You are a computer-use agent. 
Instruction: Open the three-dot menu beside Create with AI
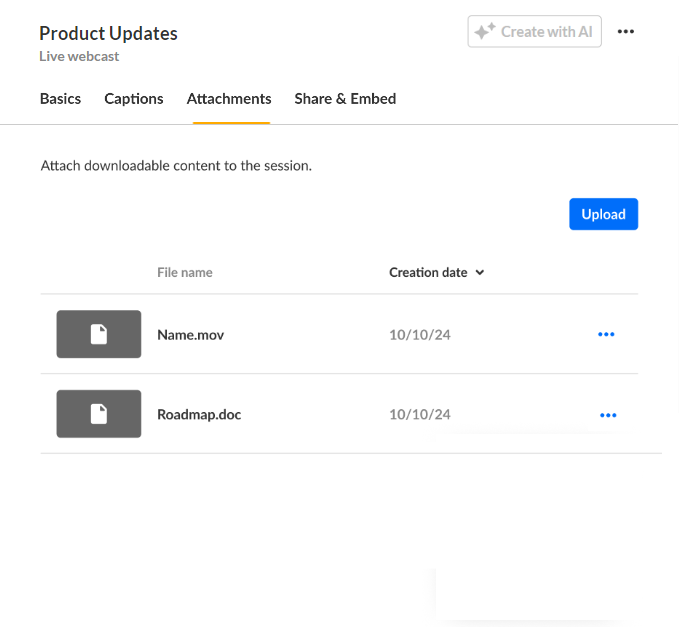(625, 32)
